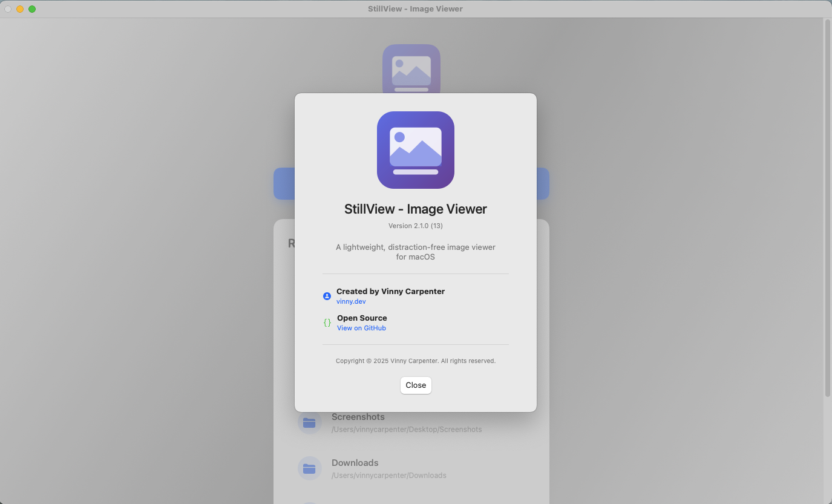Image resolution: width=832 pixels, height=504 pixels.
Task: Click the green zoom window button
Action: click(x=32, y=9)
